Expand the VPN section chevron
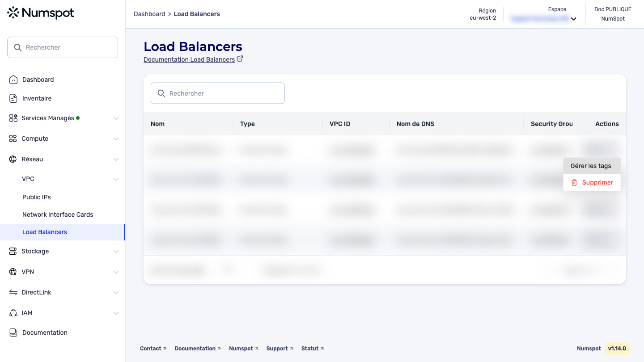 click(x=116, y=272)
